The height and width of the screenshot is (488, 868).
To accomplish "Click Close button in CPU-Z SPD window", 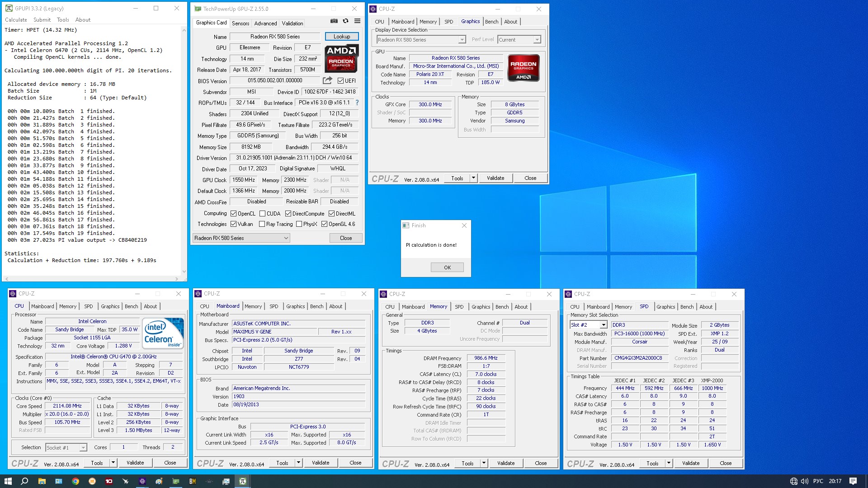I will pos(726,463).
